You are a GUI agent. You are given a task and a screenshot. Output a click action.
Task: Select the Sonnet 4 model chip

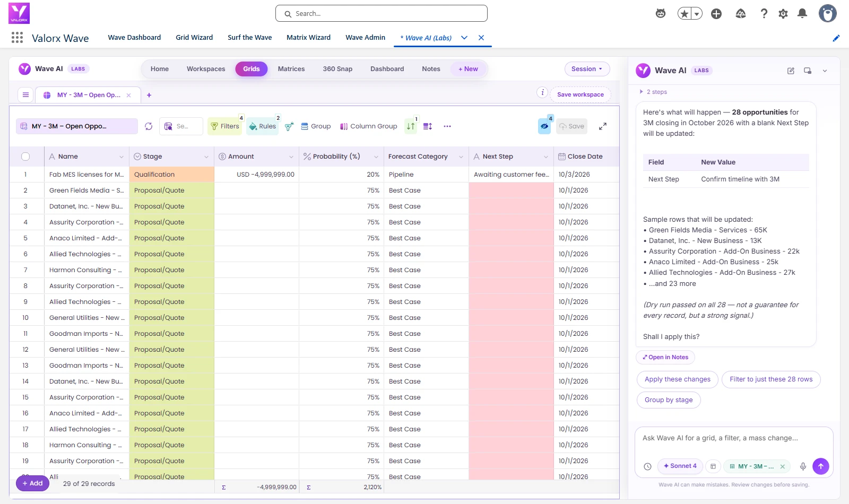(680, 466)
